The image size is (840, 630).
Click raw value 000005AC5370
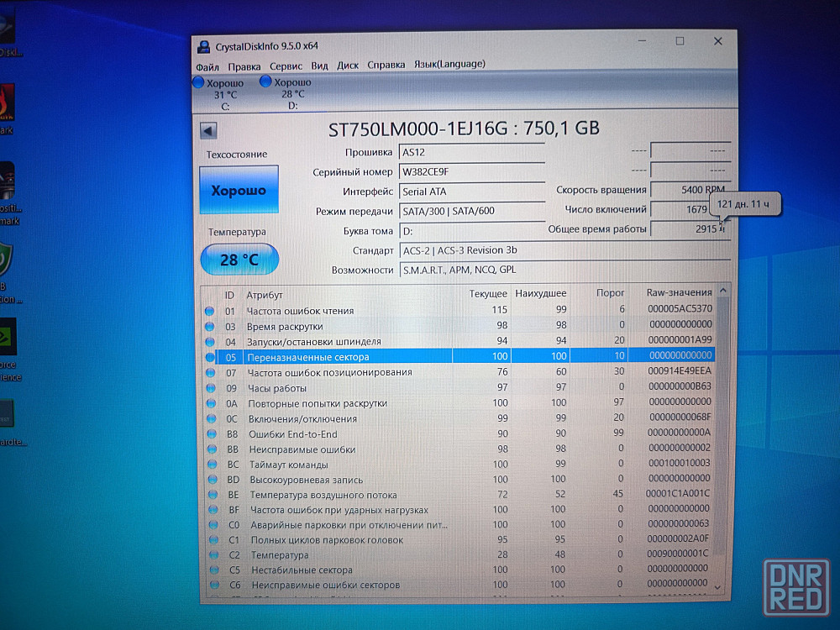(680, 308)
